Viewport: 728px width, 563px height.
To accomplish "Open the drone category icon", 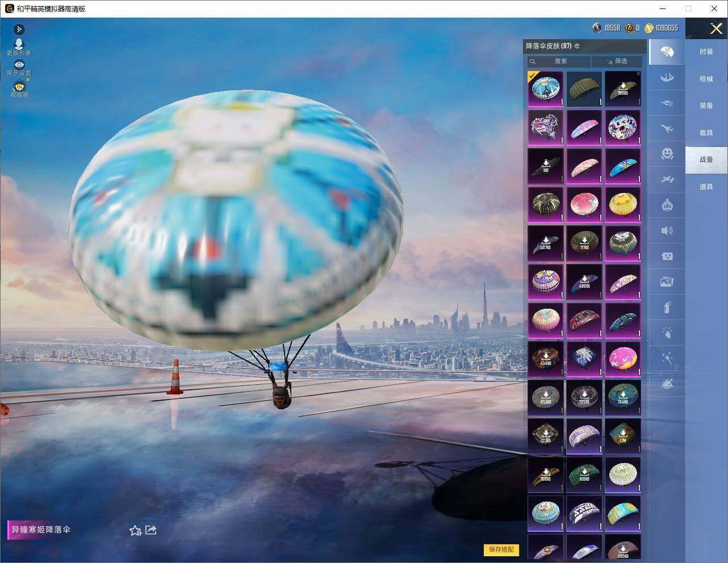I will coord(667,103).
